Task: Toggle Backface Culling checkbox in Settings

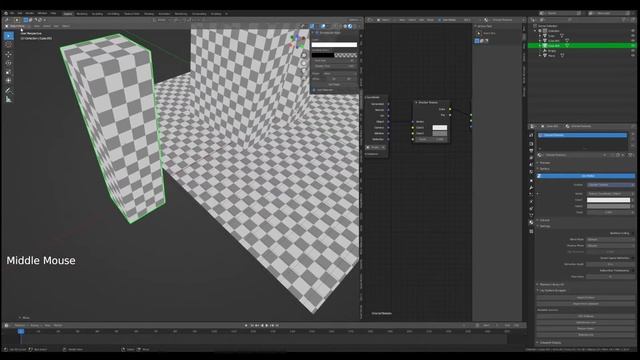Action: [x=632, y=233]
